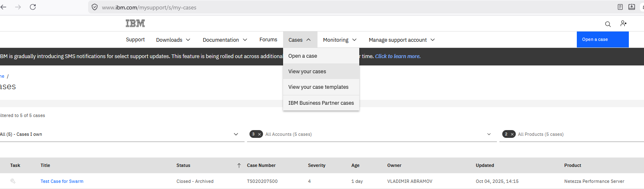
Task: Open the All Accounts dropdown
Action: [372, 134]
